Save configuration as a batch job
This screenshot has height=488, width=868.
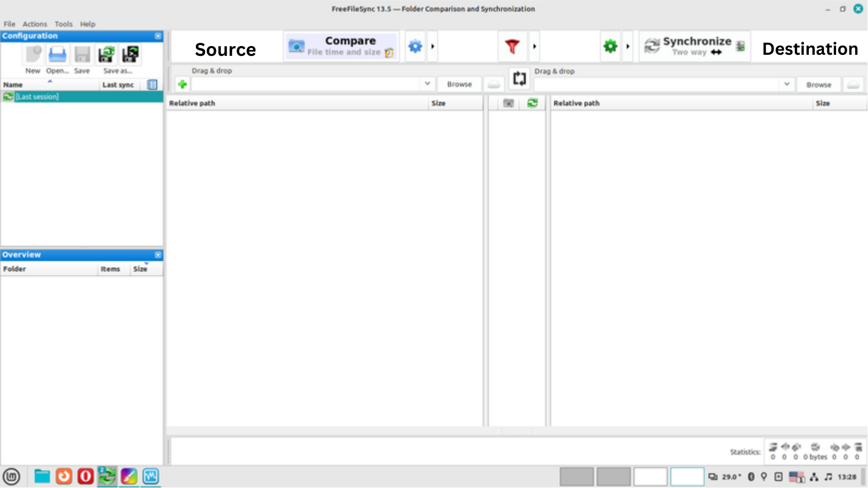130,54
